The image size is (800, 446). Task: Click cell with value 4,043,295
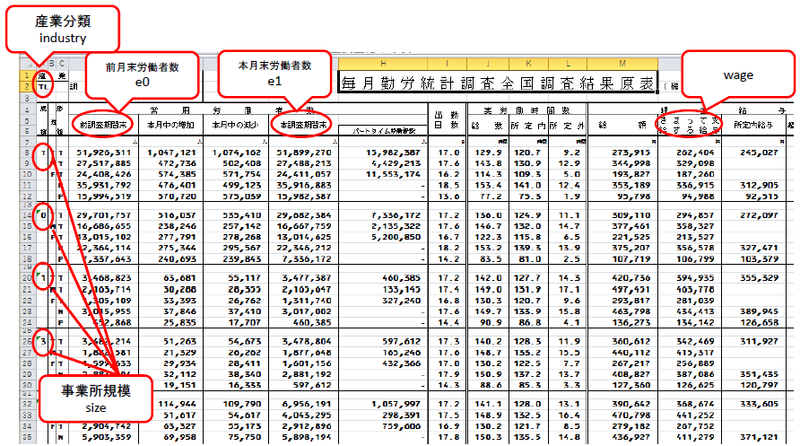click(x=305, y=415)
